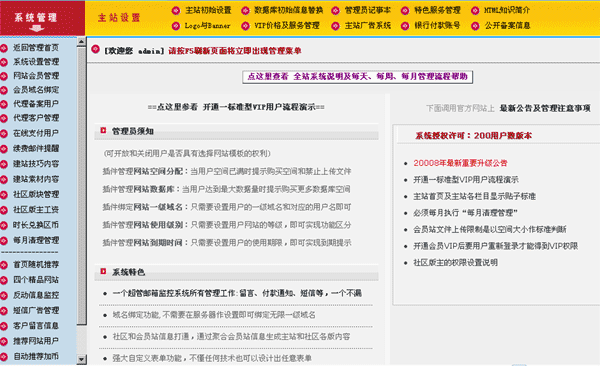Click the round icon next to HTML知识简介
Viewport: 600px width, 366px height.
coord(475,11)
